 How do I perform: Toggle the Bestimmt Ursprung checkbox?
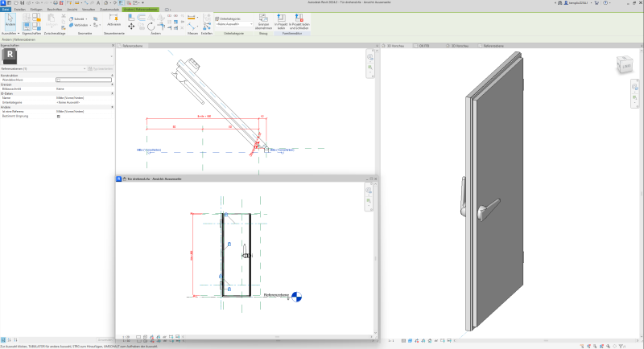pyautogui.click(x=58, y=116)
